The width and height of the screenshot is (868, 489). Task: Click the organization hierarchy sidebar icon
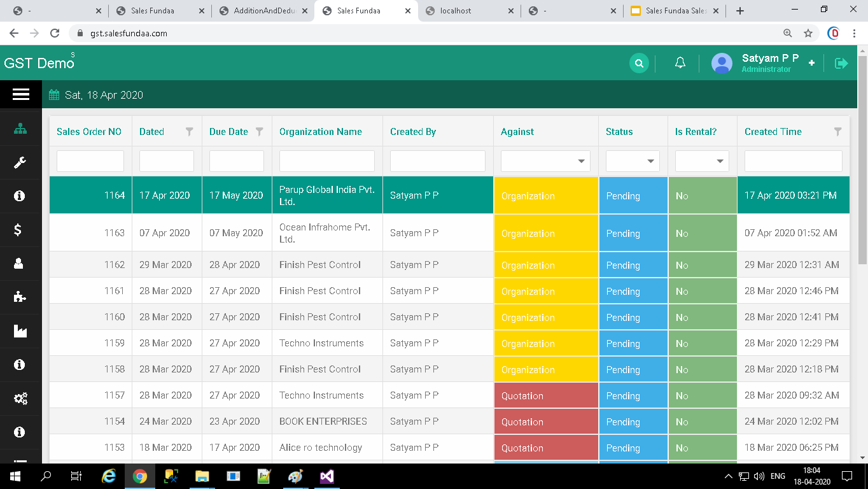coord(20,129)
